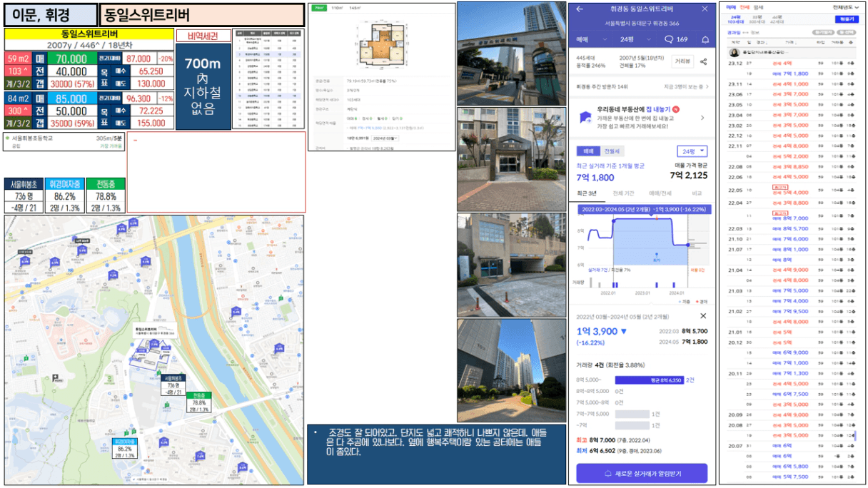Open the photo of the parking garage ramp
Screen dimensions: 868x488
click(511, 265)
